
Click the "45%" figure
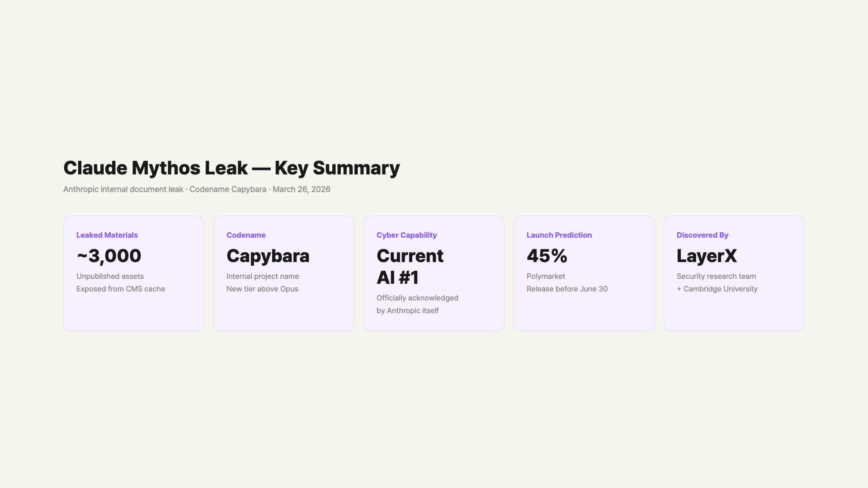point(547,256)
